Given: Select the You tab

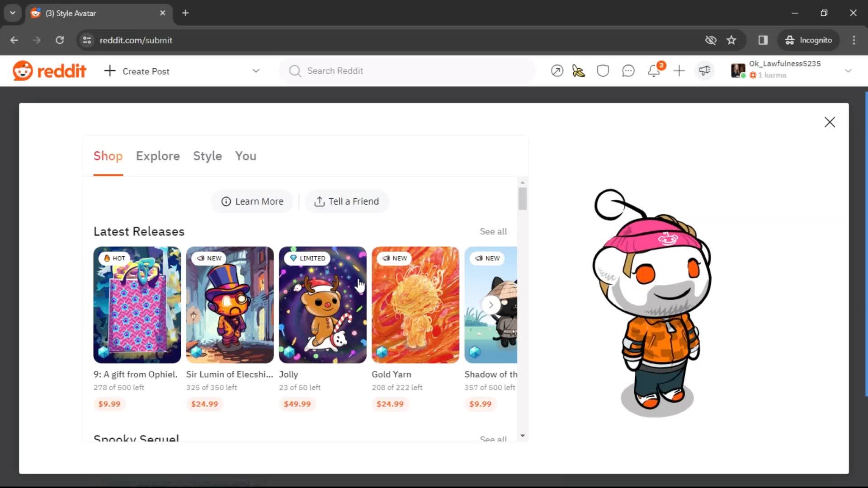Looking at the screenshot, I should (245, 155).
